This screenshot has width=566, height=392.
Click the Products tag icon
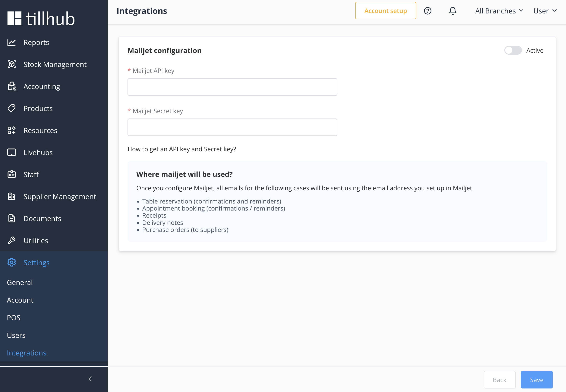click(x=11, y=108)
